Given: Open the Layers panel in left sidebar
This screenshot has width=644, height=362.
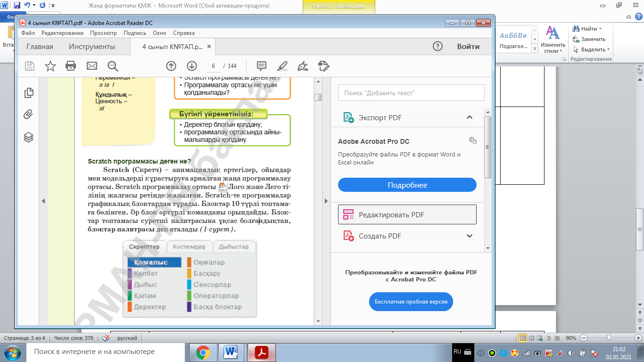Looking at the screenshot, I should point(29,137).
